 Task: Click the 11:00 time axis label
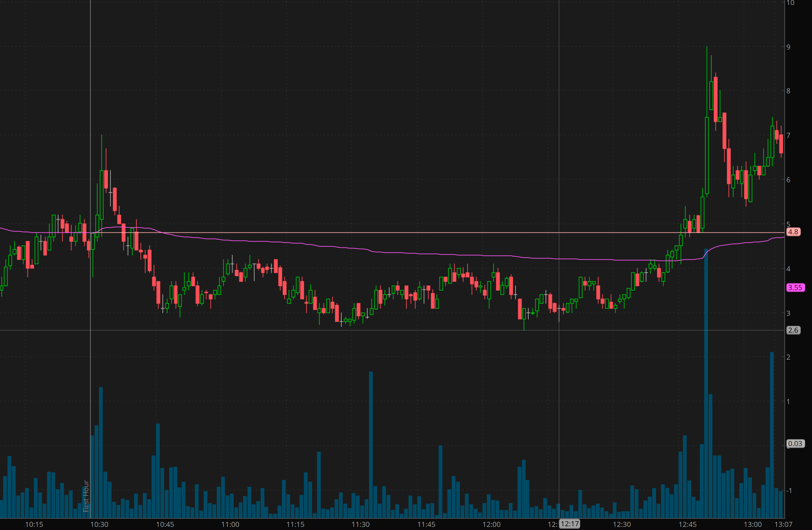pyautogui.click(x=230, y=525)
